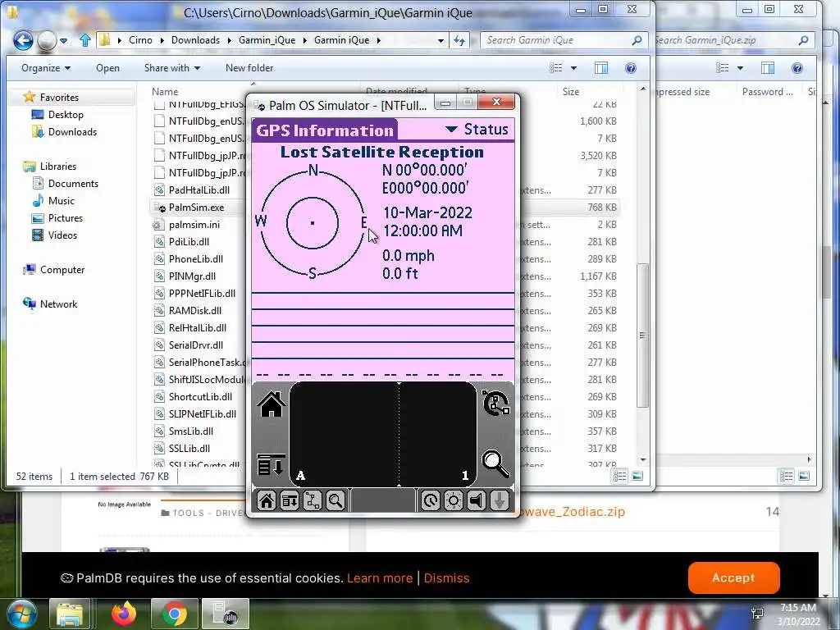Click the Up folder arrow icon
The image size is (840, 630).
pyautogui.click(x=84, y=40)
